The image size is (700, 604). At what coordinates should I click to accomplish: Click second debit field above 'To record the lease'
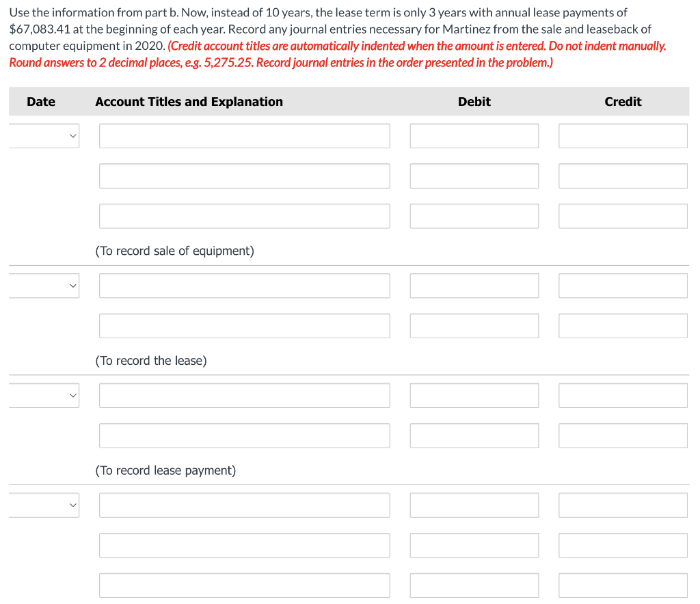click(474, 326)
